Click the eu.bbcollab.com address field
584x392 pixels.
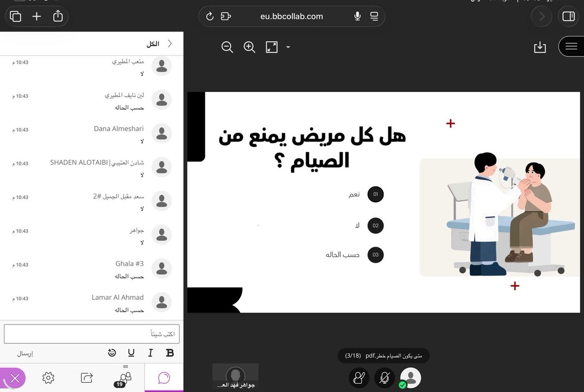(x=292, y=17)
